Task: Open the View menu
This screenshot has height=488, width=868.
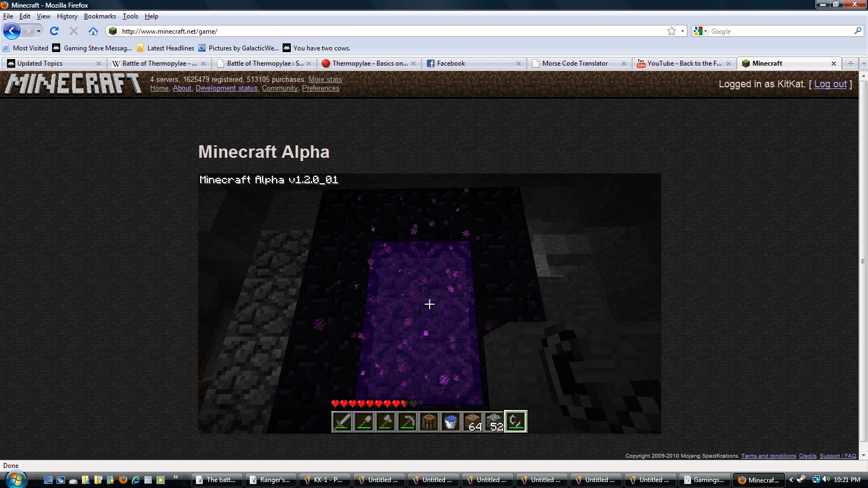Action: [43, 16]
